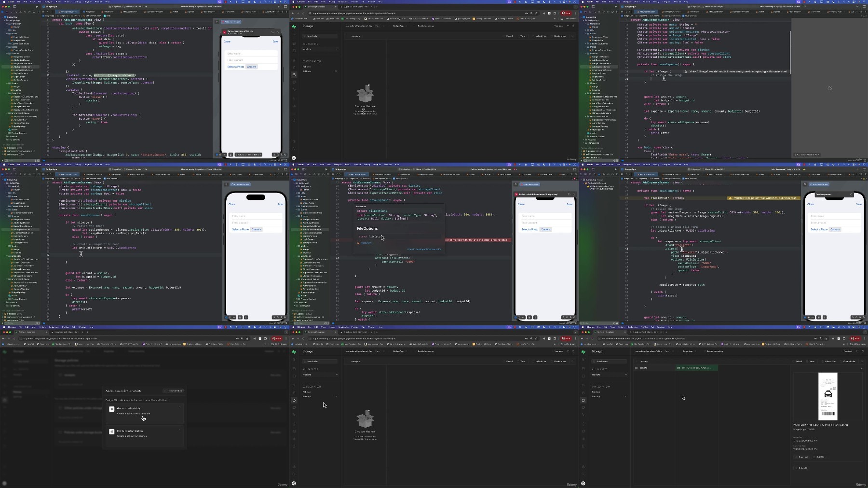Click Delete file button under the receipt preview
The height and width of the screenshot is (488, 868).
(801, 468)
